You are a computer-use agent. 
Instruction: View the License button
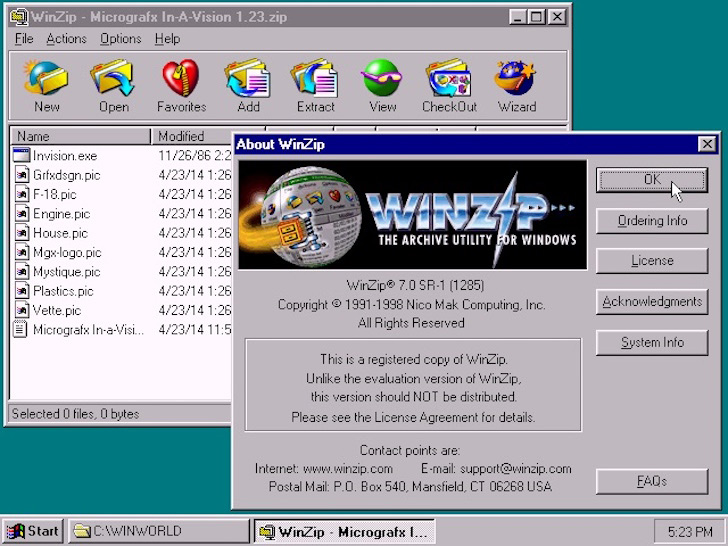pos(652,260)
